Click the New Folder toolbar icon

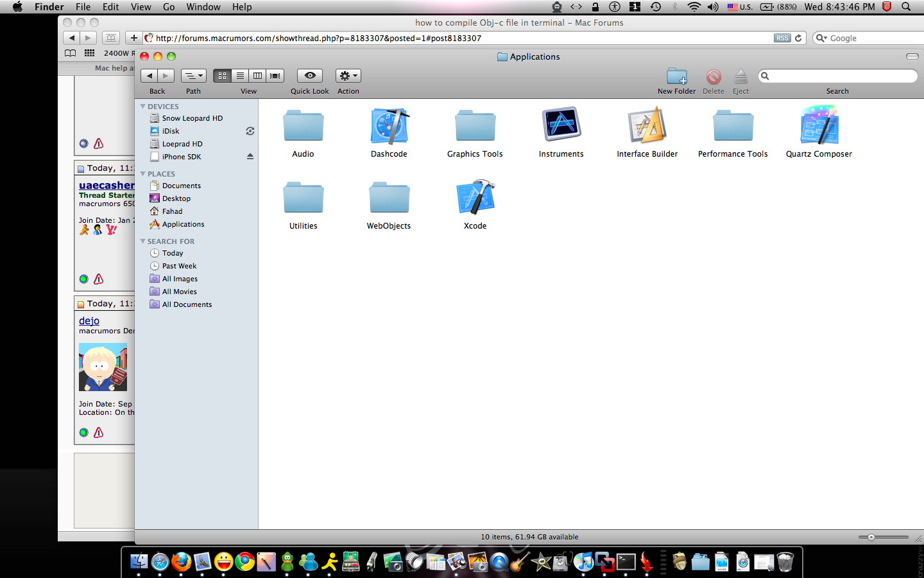(x=676, y=76)
